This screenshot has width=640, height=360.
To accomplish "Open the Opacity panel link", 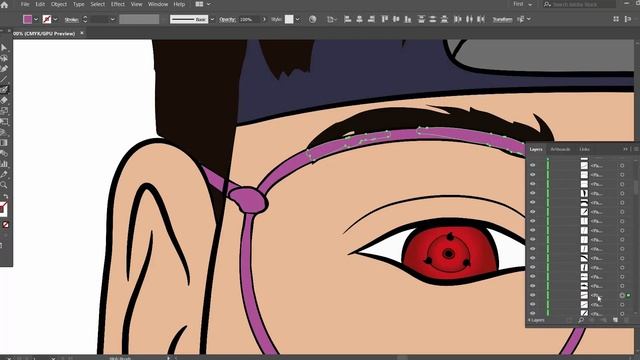I will [227, 20].
